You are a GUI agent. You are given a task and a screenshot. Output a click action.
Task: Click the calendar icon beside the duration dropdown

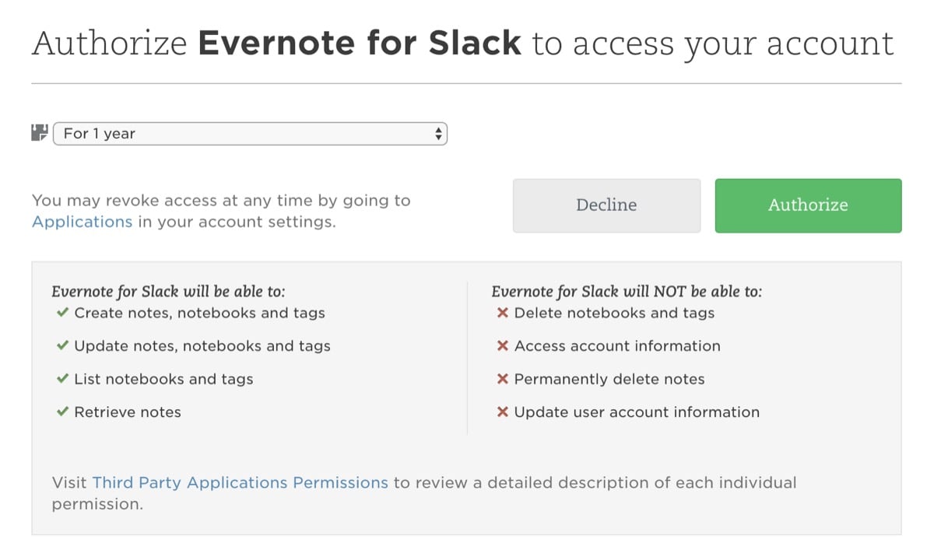tap(40, 133)
